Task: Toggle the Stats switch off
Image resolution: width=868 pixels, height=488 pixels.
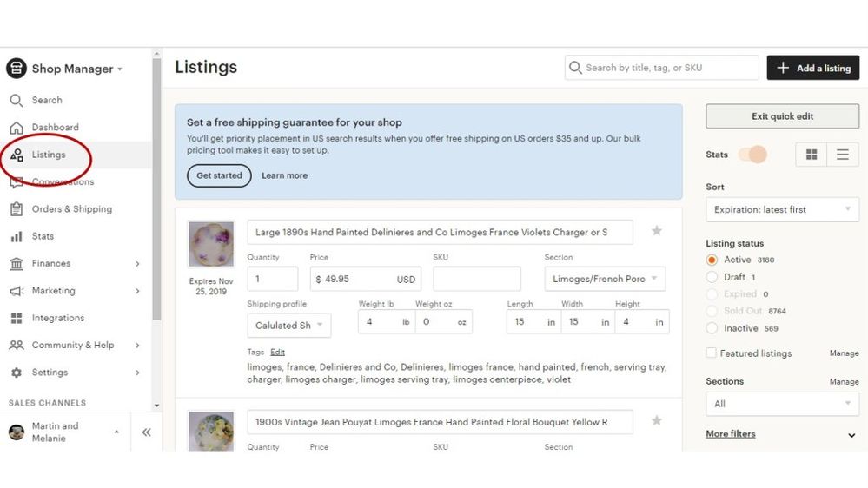Action: pyautogui.click(x=752, y=155)
